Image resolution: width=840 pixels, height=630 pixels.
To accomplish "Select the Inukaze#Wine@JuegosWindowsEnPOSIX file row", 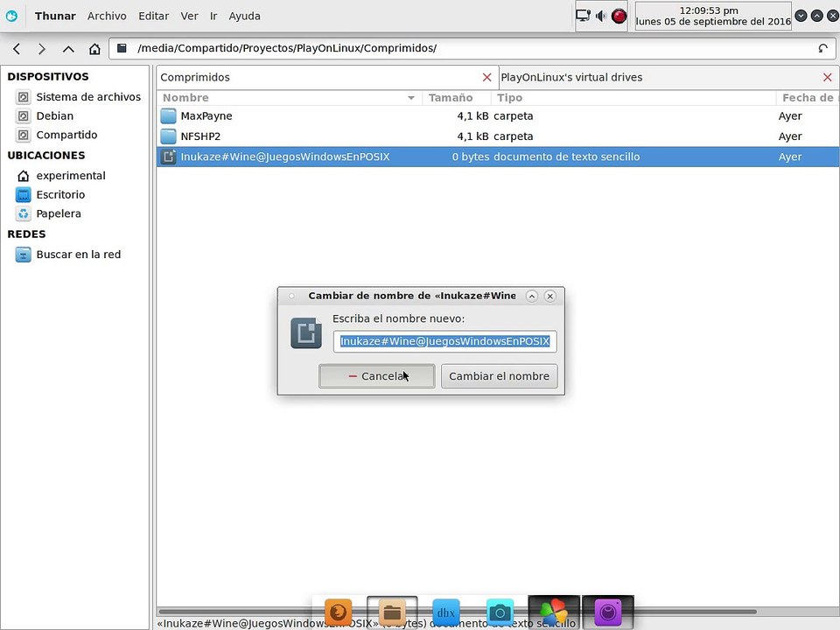I will click(x=498, y=157).
